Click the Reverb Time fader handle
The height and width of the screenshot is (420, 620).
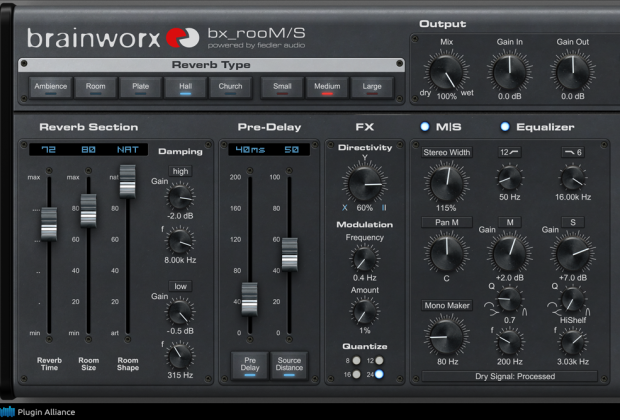click(x=49, y=224)
